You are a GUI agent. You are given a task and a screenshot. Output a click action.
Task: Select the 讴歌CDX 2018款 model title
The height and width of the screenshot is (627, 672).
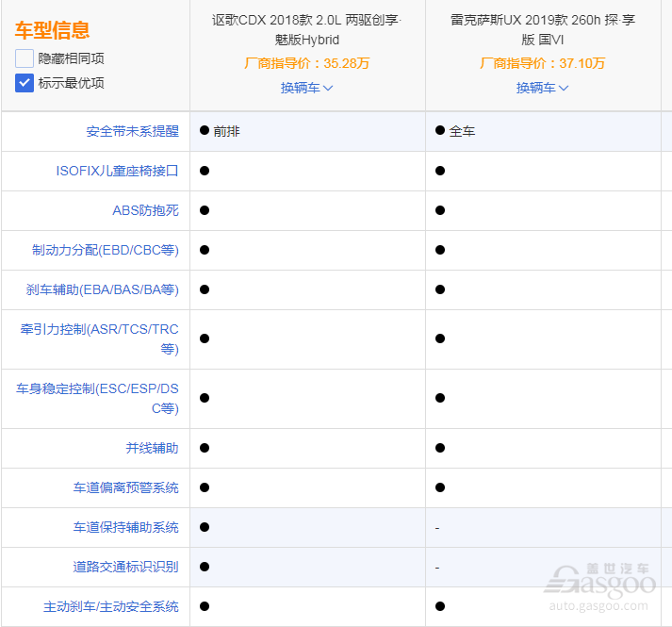307,29
